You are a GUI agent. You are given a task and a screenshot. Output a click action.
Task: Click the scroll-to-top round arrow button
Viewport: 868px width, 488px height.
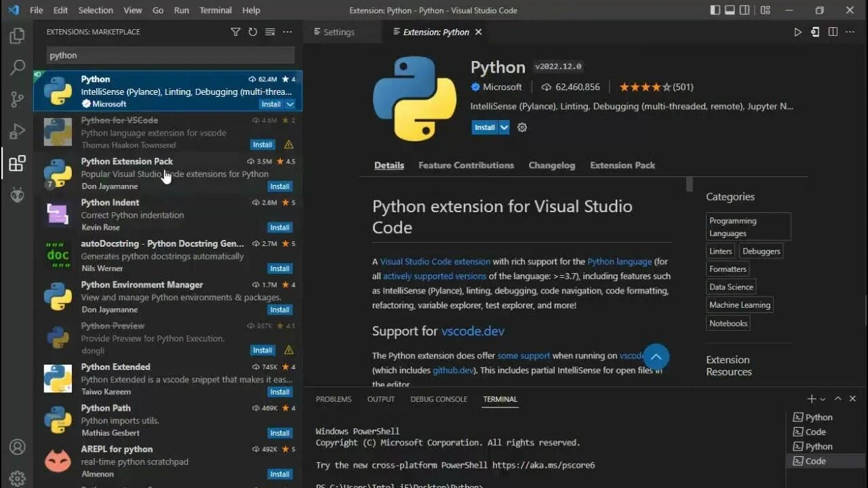[656, 357]
